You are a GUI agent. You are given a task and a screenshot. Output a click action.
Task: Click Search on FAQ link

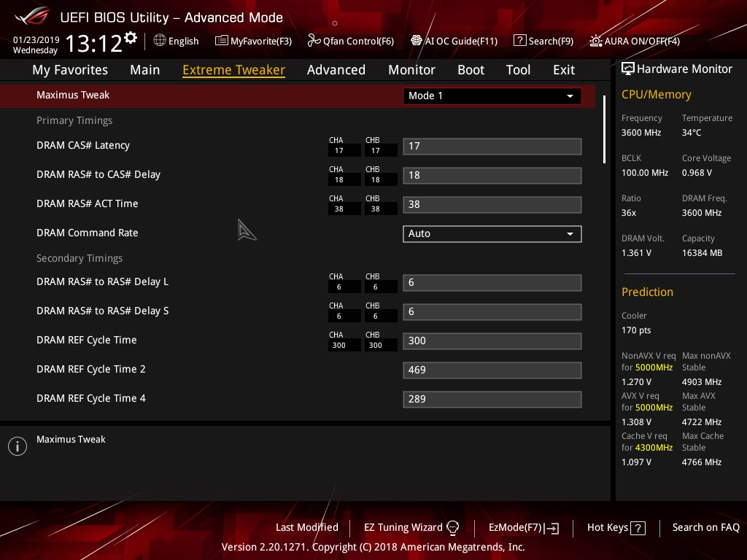point(705,528)
